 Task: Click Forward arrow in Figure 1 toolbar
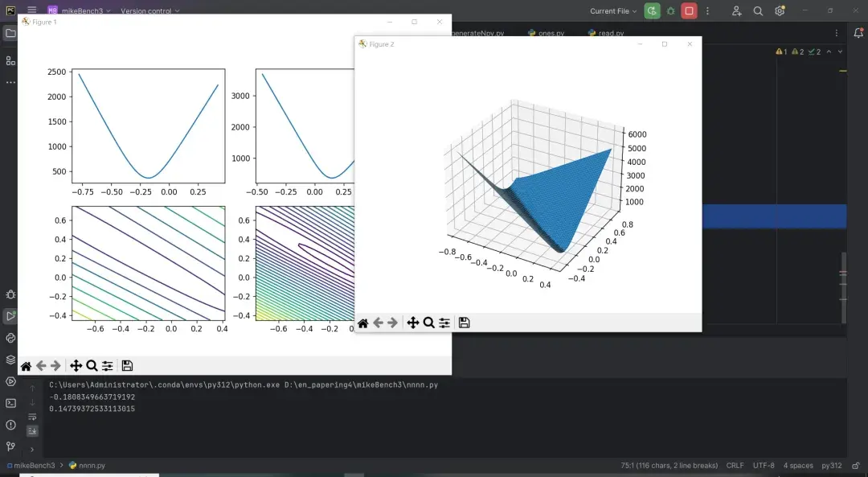point(55,366)
